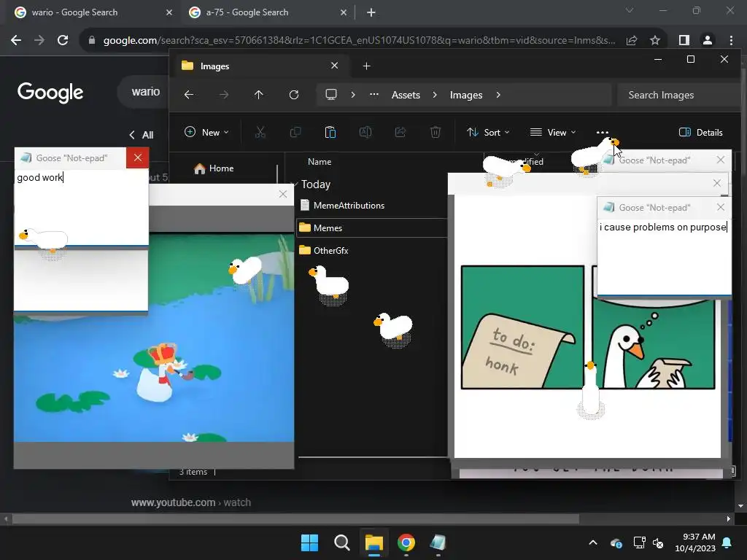Close the to do honk meme window
The image size is (747, 560).
click(717, 183)
